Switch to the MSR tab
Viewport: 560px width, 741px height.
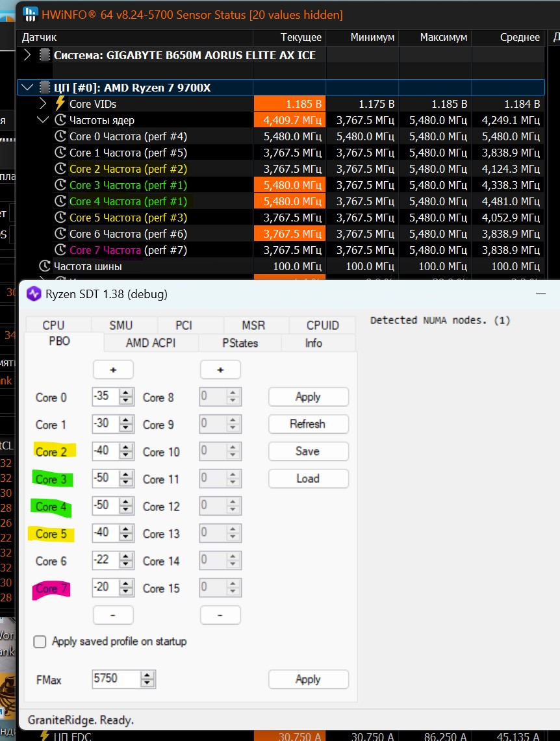point(253,325)
